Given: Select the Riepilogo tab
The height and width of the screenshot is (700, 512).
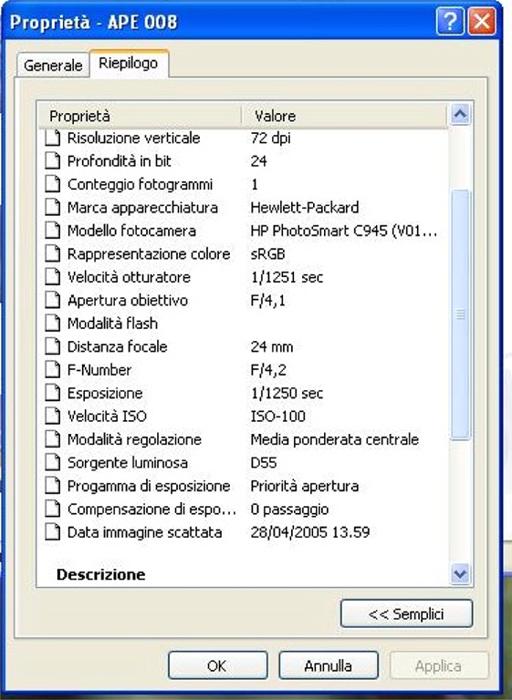Looking at the screenshot, I should [129, 63].
